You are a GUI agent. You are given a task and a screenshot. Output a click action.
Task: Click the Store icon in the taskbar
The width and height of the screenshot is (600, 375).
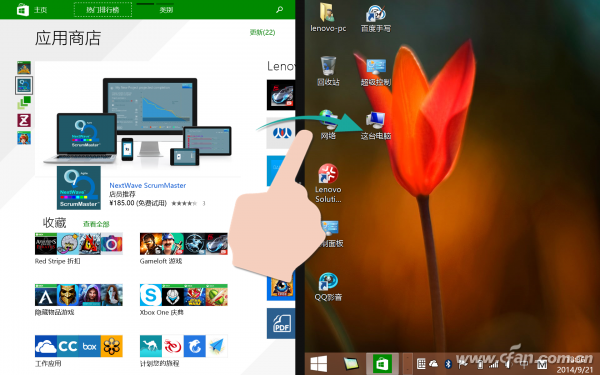pyautogui.click(x=382, y=364)
